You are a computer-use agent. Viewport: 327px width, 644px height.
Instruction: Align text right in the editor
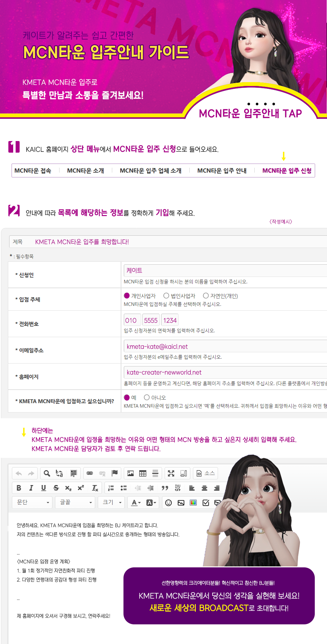pyautogui.click(x=217, y=488)
